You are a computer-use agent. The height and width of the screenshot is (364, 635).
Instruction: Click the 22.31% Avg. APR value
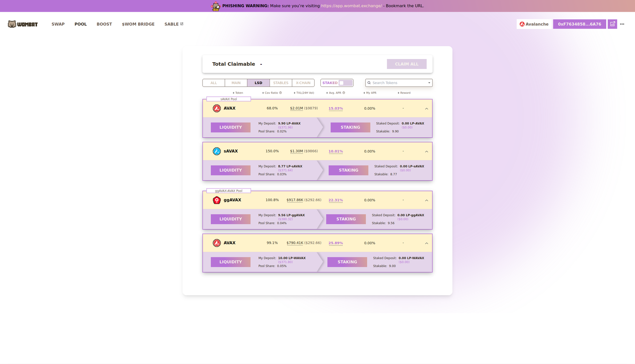pyautogui.click(x=336, y=200)
